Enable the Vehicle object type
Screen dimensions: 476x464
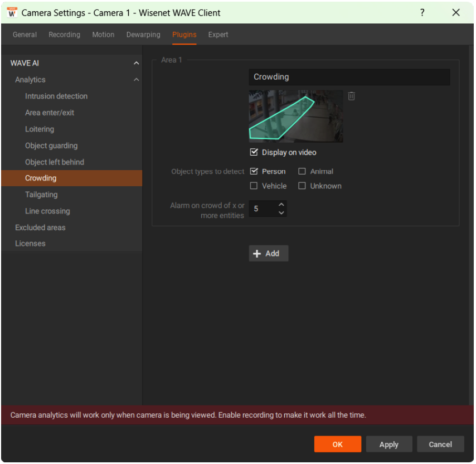click(254, 186)
